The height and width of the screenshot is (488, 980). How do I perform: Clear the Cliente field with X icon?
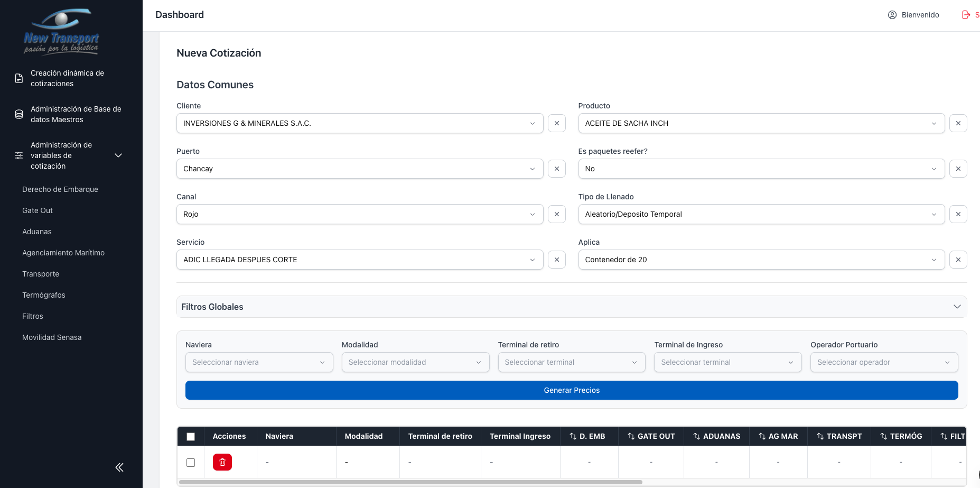557,123
